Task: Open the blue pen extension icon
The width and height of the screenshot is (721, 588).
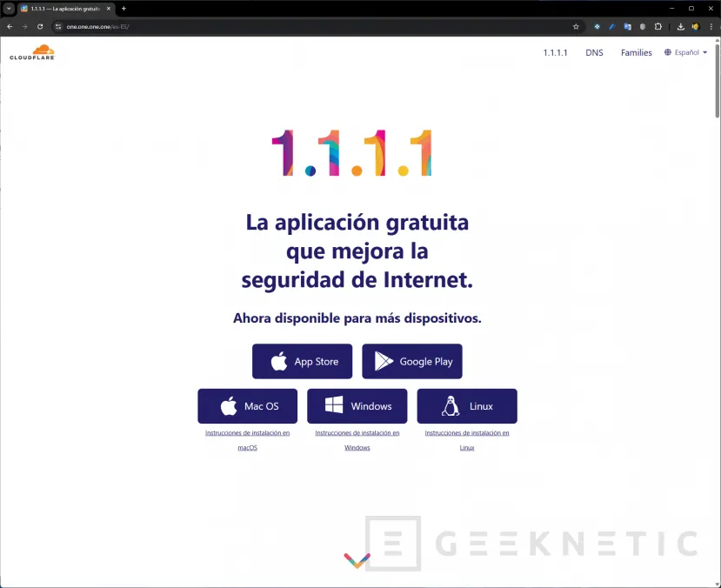Action: point(612,27)
